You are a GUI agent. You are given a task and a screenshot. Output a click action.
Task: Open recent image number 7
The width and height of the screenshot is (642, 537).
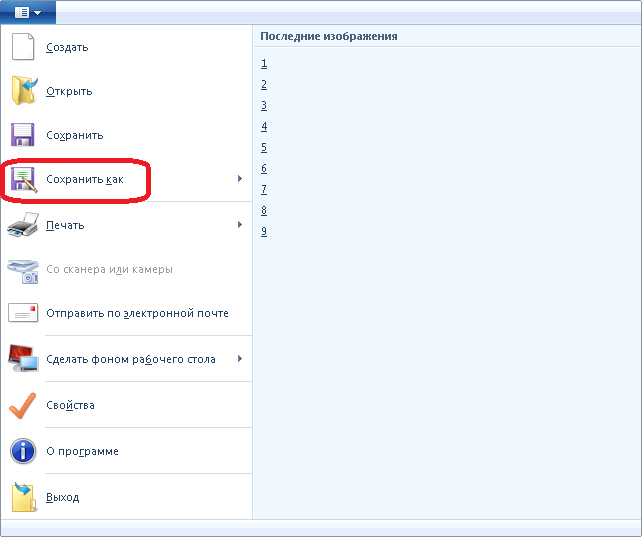tap(264, 190)
